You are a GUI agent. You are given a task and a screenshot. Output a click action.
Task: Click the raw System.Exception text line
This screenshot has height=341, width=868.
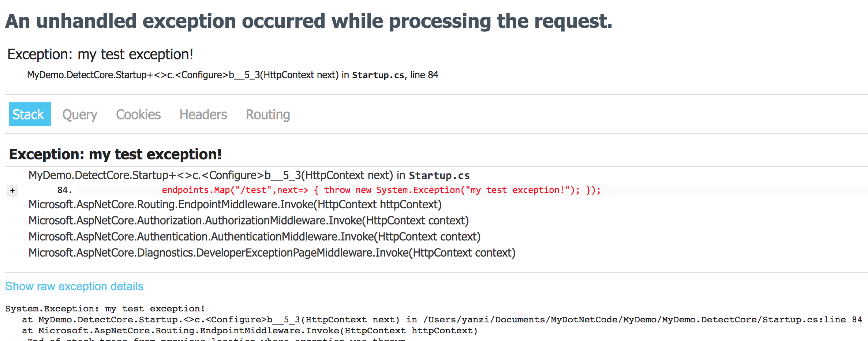coord(105,309)
